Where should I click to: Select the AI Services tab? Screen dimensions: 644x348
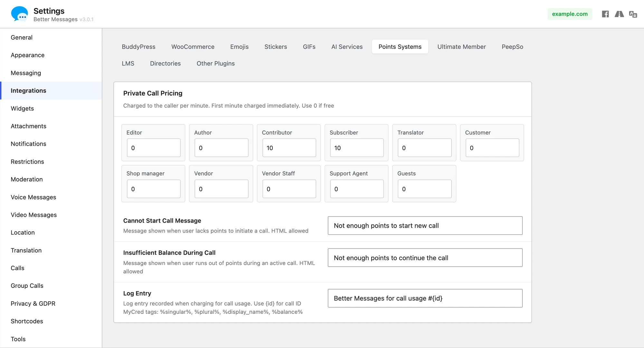(x=347, y=47)
